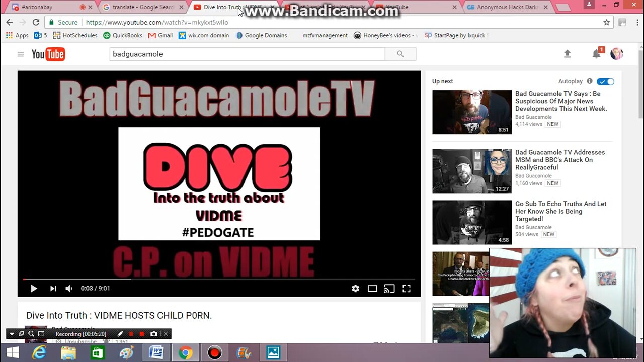644x362 pixels.
Task: Open the Photos app on the taskbar
Action: tap(273, 353)
